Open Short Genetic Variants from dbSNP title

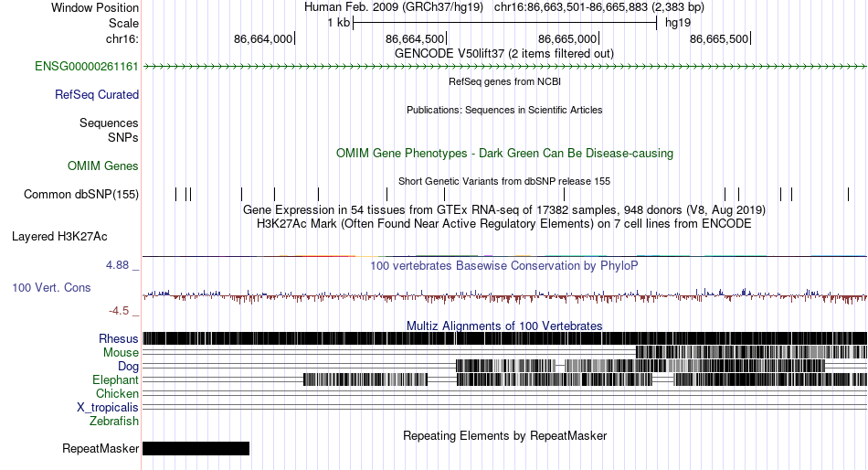pyautogui.click(x=504, y=181)
